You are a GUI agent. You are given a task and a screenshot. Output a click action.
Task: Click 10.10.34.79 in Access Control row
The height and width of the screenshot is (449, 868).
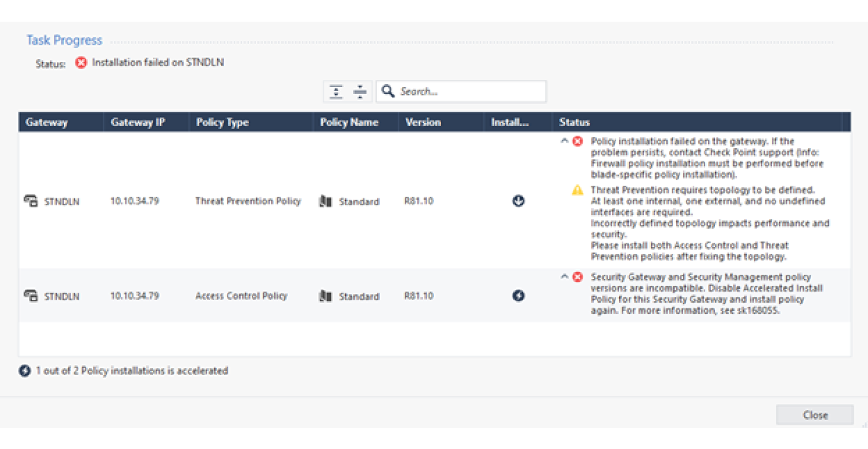coord(135,296)
